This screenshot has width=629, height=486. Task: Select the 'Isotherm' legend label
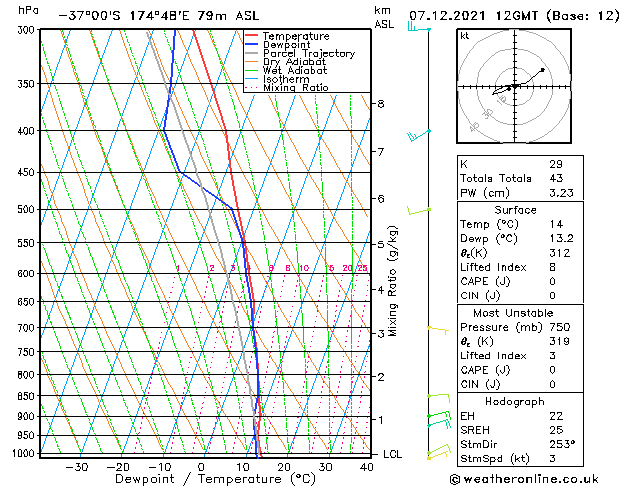[x=286, y=79]
